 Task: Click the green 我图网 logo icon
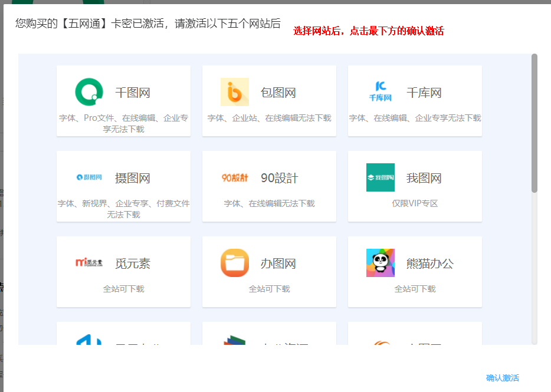tap(381, 177)
